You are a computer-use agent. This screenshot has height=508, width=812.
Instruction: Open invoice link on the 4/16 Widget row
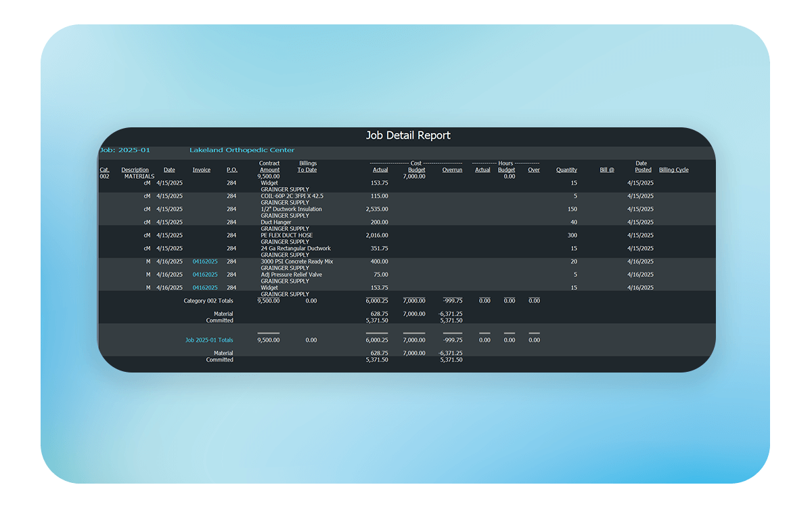click(x=205, y=288)
